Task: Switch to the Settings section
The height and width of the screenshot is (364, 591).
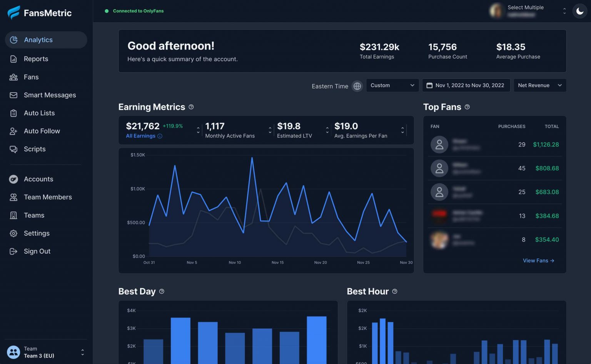Action: coord(37,233)
